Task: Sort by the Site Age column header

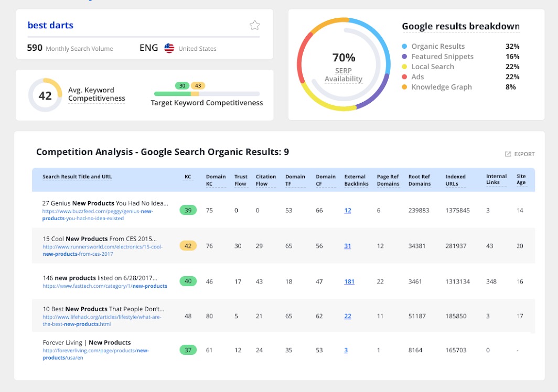Action: [x=521, y=180]
